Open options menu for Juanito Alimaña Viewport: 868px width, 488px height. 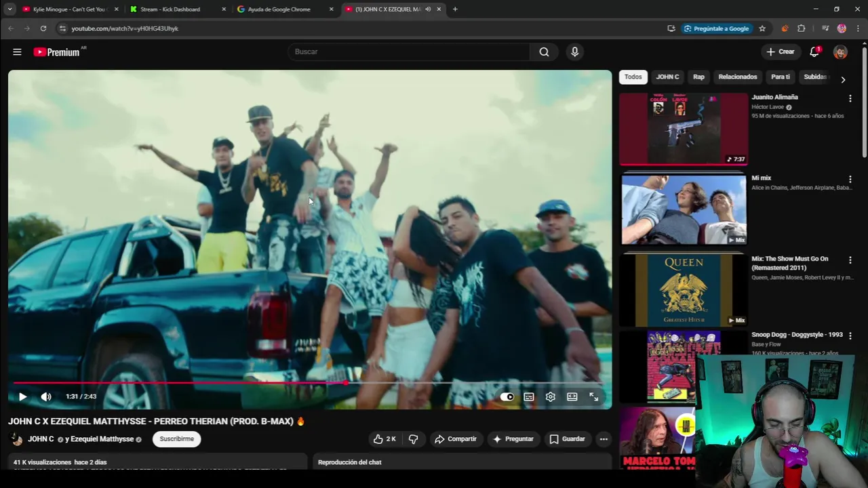pyautogui.click(x=850, y=99)
